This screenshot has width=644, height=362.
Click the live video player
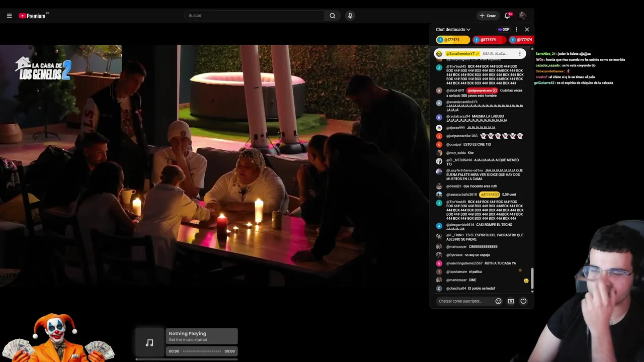[x=214, y=167]
